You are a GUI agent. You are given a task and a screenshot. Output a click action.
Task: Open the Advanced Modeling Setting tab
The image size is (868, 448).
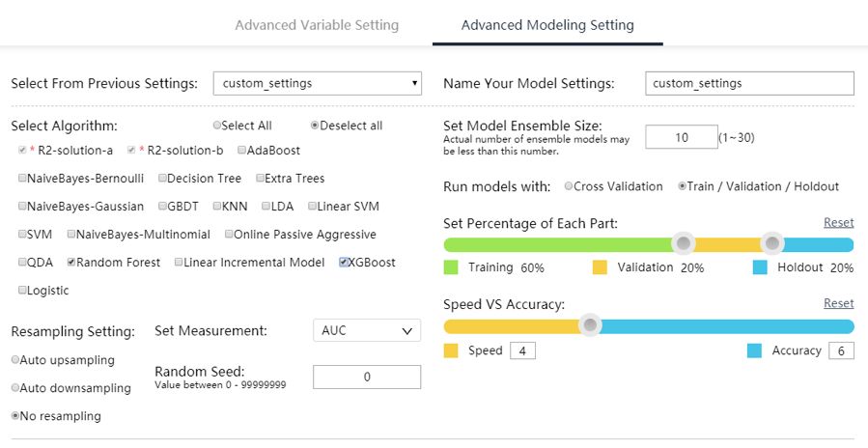[547, 25]
